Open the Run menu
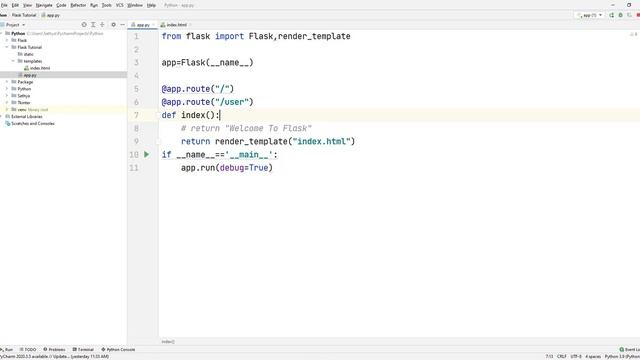 94,5
